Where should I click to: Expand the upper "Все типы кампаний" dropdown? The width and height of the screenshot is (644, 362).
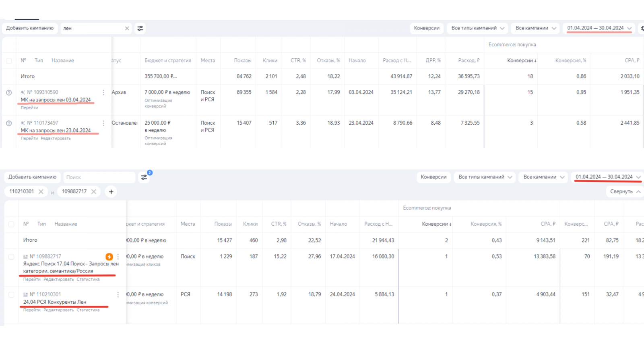[x=477, y=28]
